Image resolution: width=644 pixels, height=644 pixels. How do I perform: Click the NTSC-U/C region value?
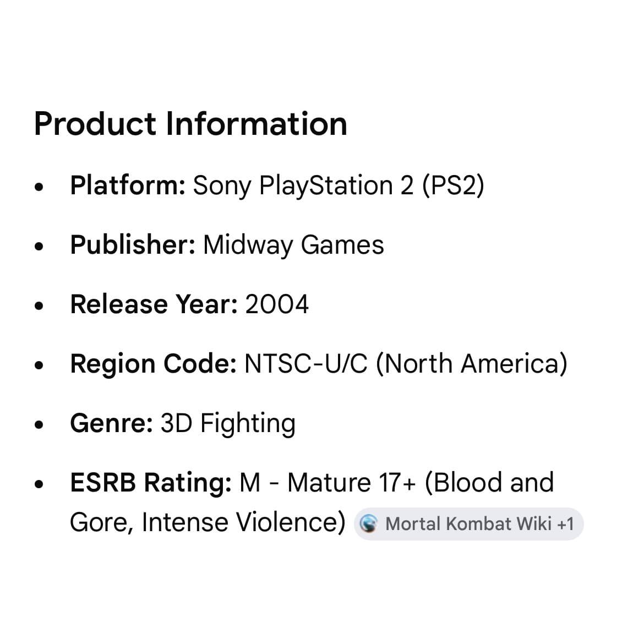306,364
